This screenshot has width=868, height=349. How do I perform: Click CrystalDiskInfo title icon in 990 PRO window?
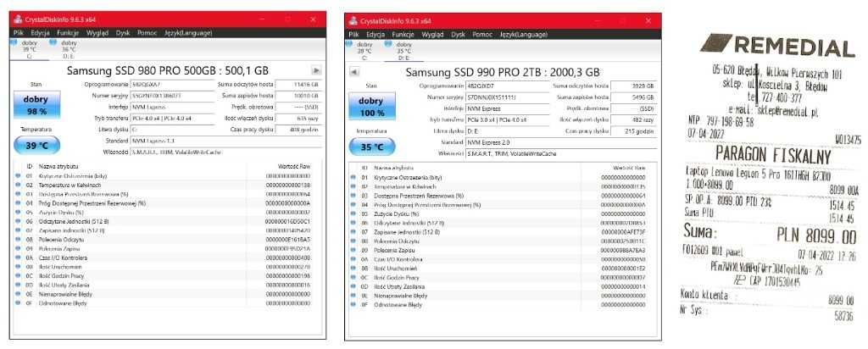pos(353,21)
